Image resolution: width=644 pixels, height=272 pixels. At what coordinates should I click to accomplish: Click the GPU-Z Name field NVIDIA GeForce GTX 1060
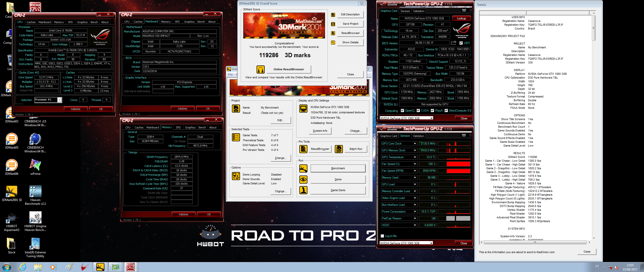pyautogui.click(x=424, y=18)
